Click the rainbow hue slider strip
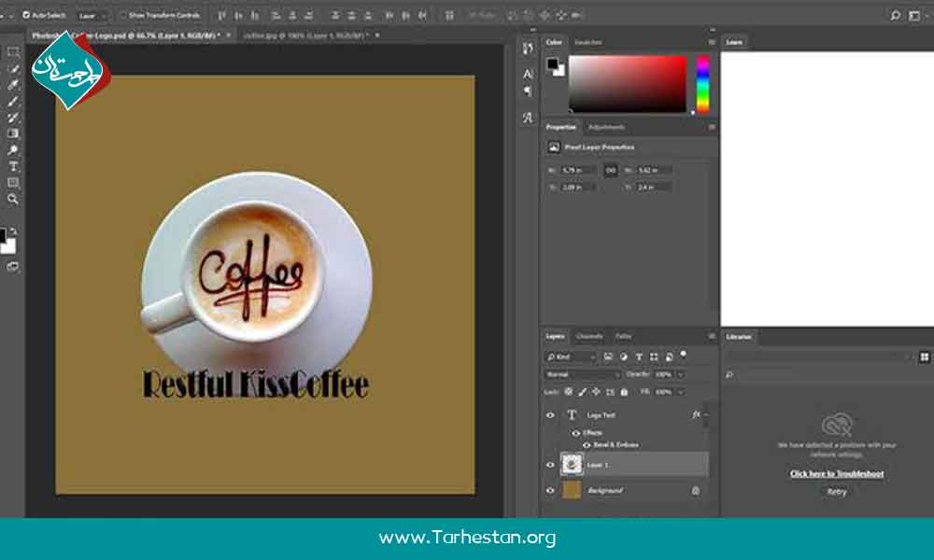This screenshot has height=560, width=934. point(702,84)
